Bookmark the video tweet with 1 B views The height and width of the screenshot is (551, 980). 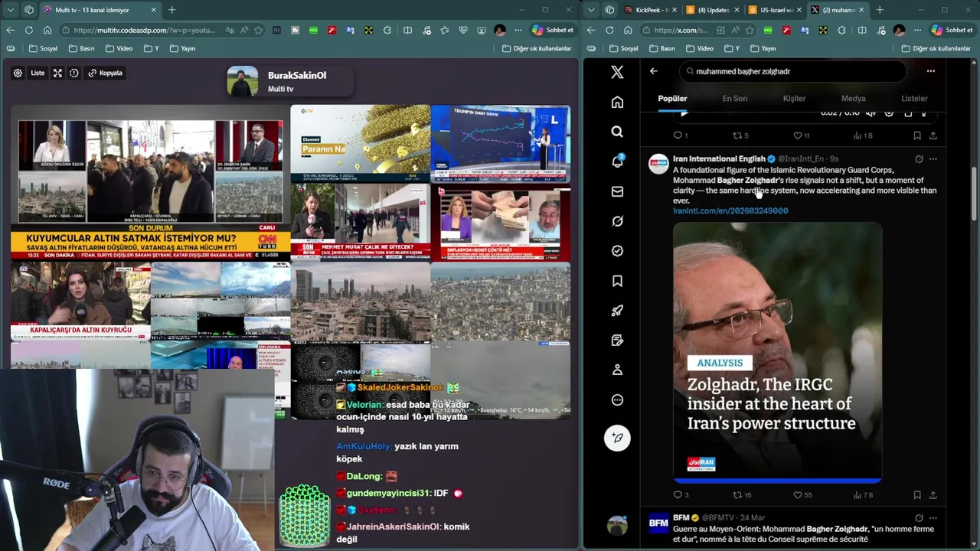click(916, 135)
